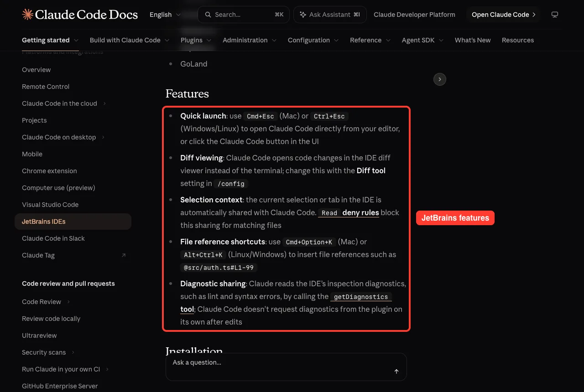
Task: Open the Configuration dropdown menu
Action: [x=313, y=40]
